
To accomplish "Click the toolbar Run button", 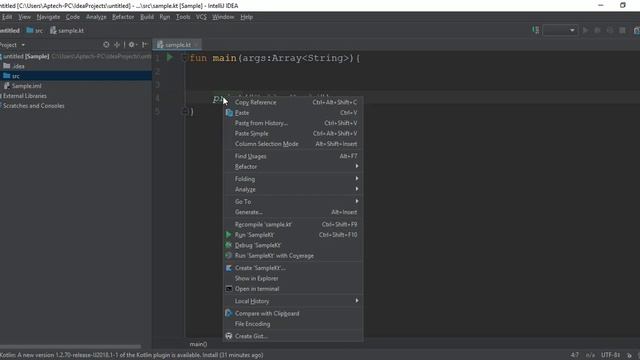I will click(x=585, y=30).
